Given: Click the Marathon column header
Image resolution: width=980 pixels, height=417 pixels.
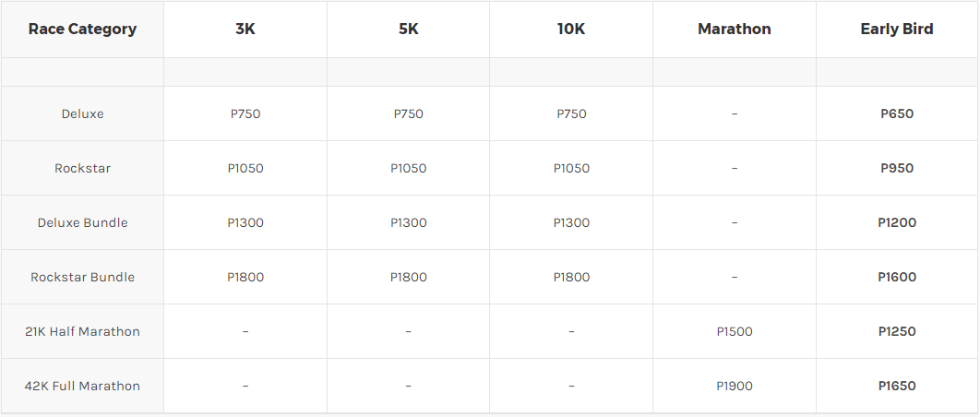Looking at the screenshot, I should click(735, 29).
